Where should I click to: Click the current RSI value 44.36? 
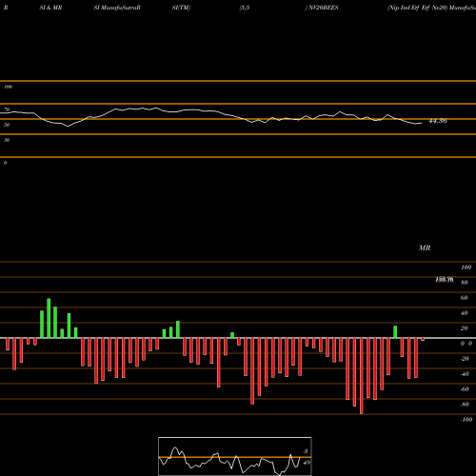point(438,121)
